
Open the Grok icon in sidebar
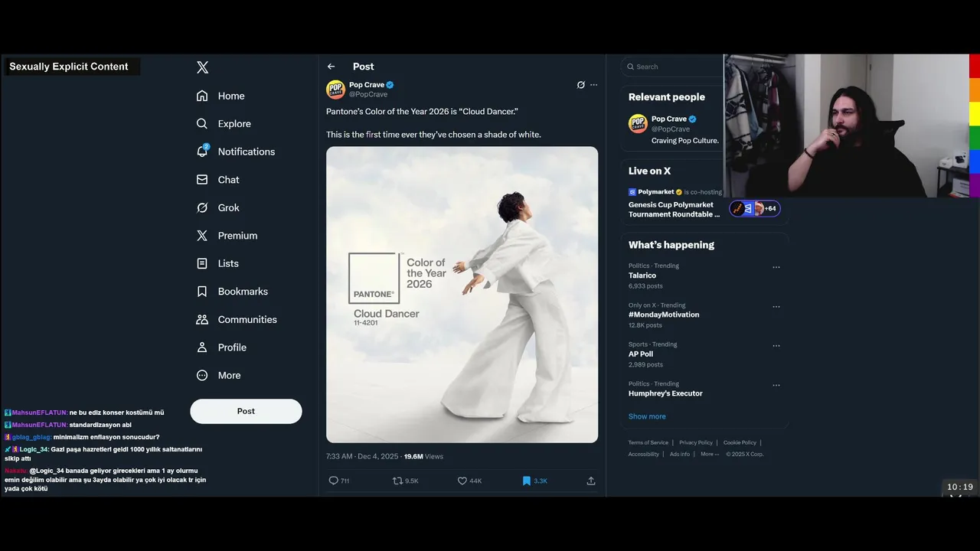coord(202,207)
